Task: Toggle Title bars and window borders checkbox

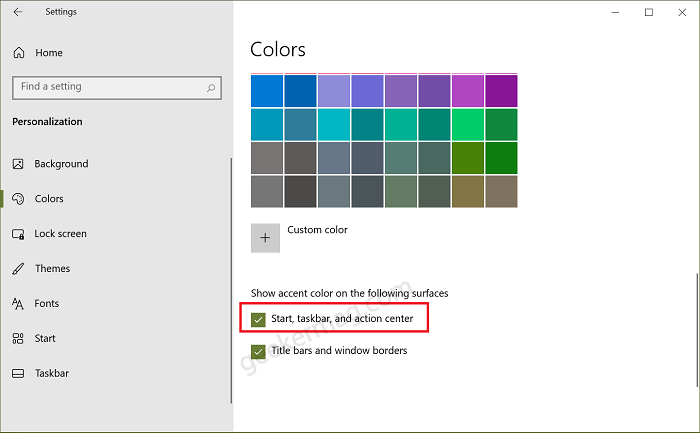Action: 258,352
